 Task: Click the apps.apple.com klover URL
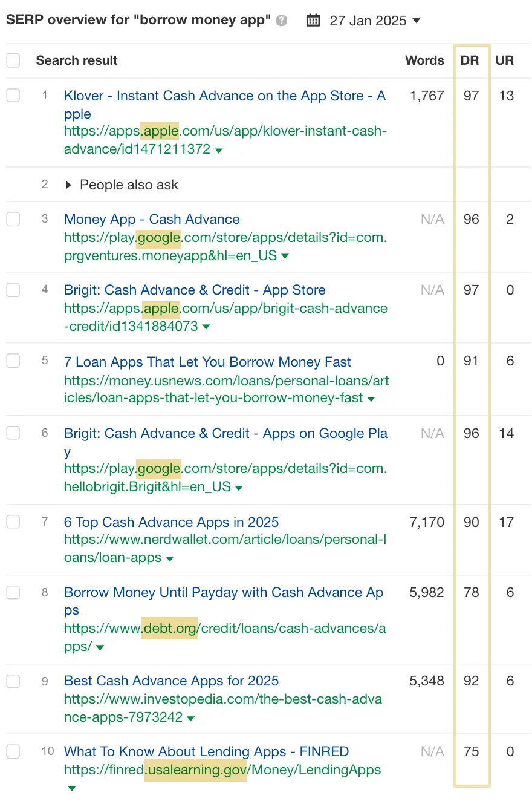[x=225, y=140]
